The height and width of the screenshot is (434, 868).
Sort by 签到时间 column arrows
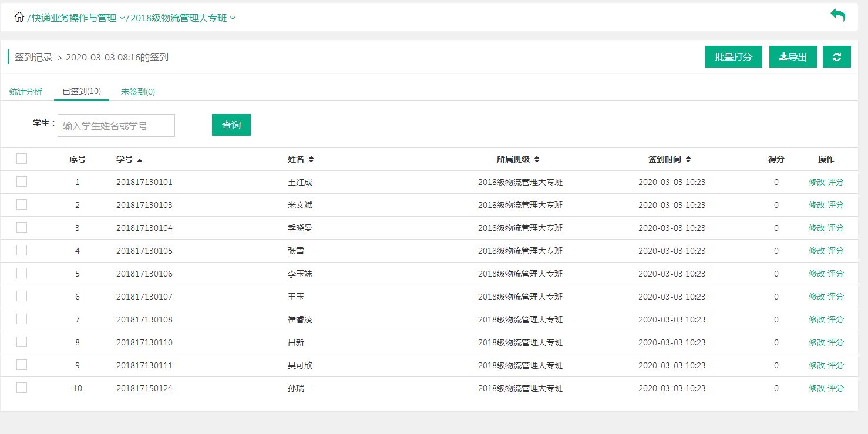pos(688,160)
